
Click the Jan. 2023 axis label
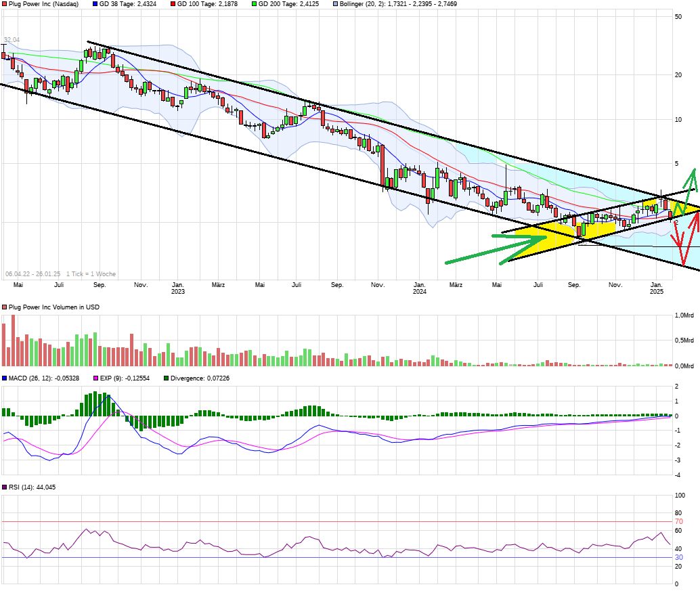click(177, 288)
